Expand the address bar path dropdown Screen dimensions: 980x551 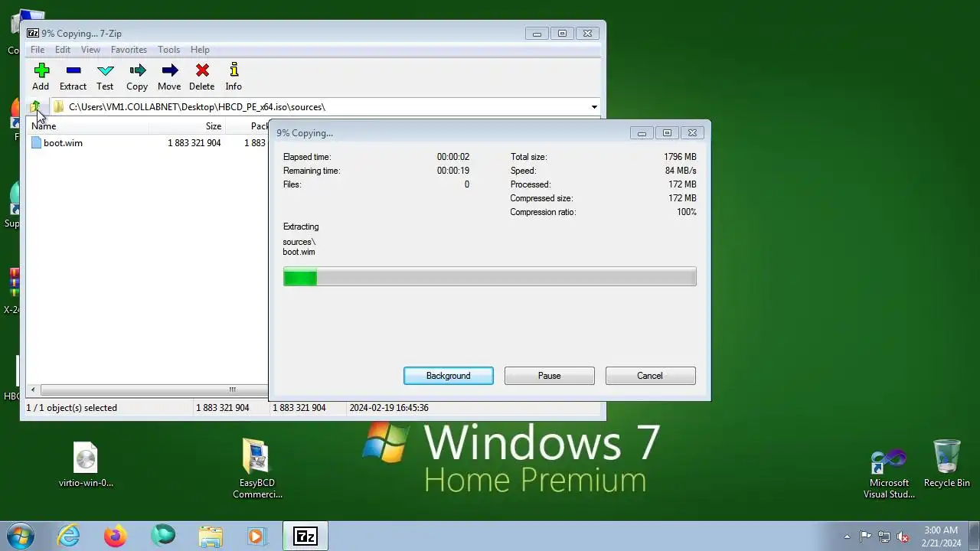click(x=594, y=107)
